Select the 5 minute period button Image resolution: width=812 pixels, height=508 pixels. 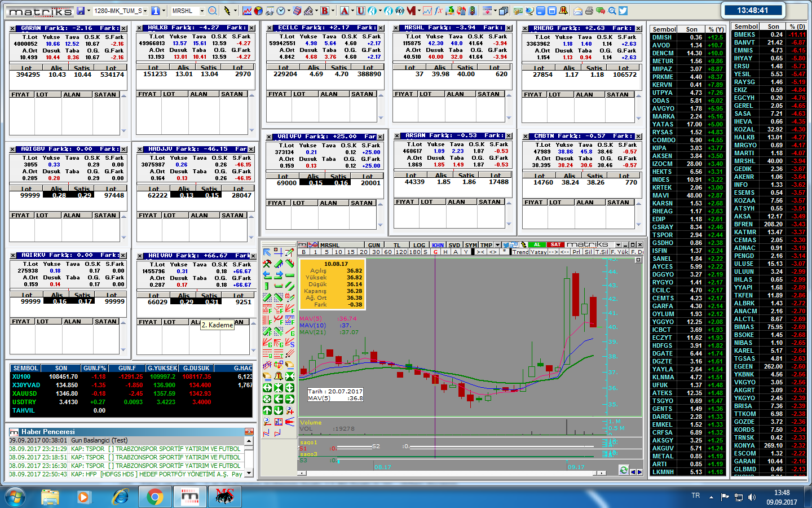click(326, 252)
